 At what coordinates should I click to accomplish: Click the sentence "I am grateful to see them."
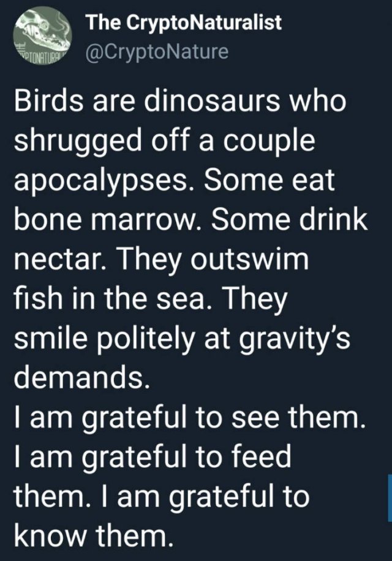click(x=189, y=418)
